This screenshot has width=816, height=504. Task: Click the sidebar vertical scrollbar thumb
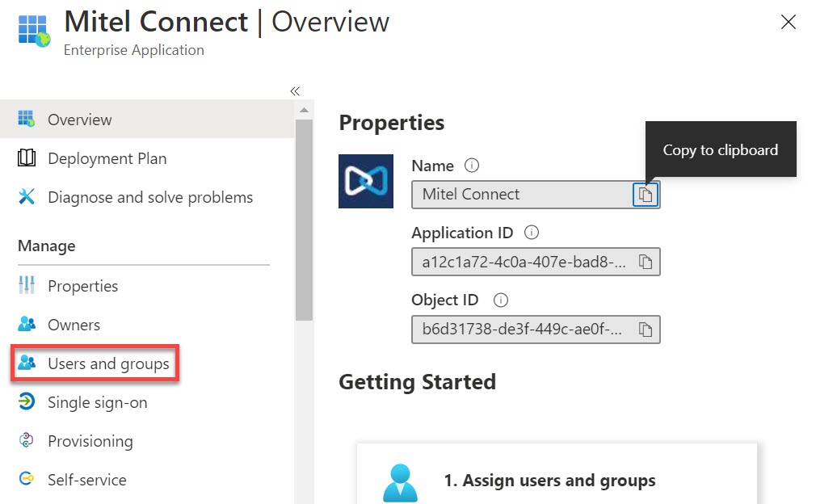pos(305,220)
